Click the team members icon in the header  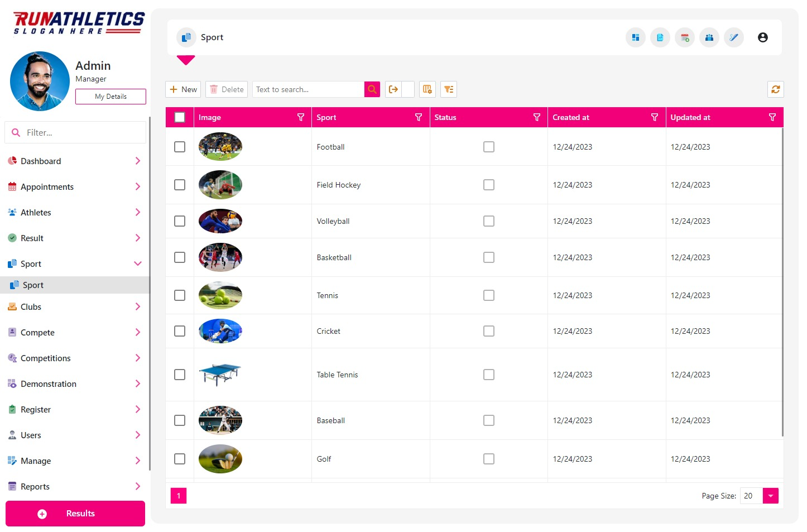709,37
